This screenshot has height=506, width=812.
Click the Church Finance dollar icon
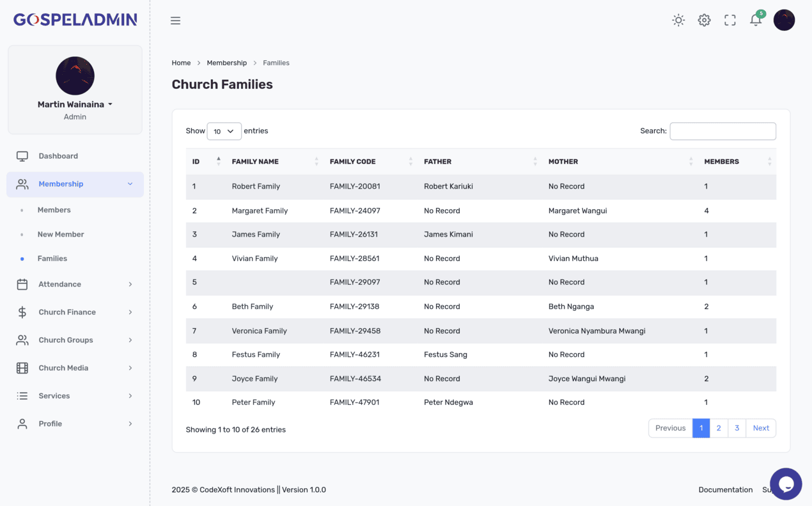[22, 312]
